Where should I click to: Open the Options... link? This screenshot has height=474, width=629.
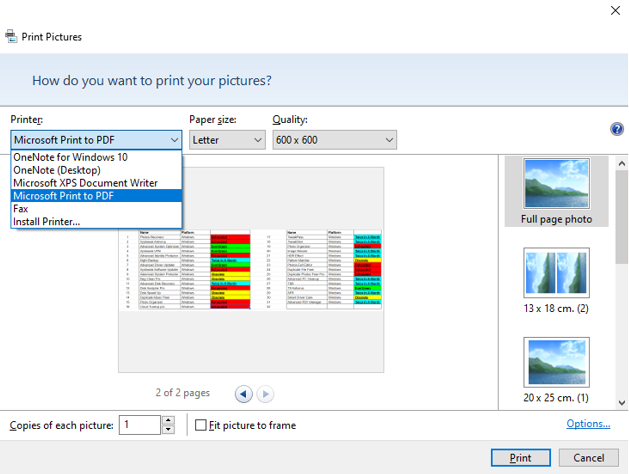[x=588, y=423]
